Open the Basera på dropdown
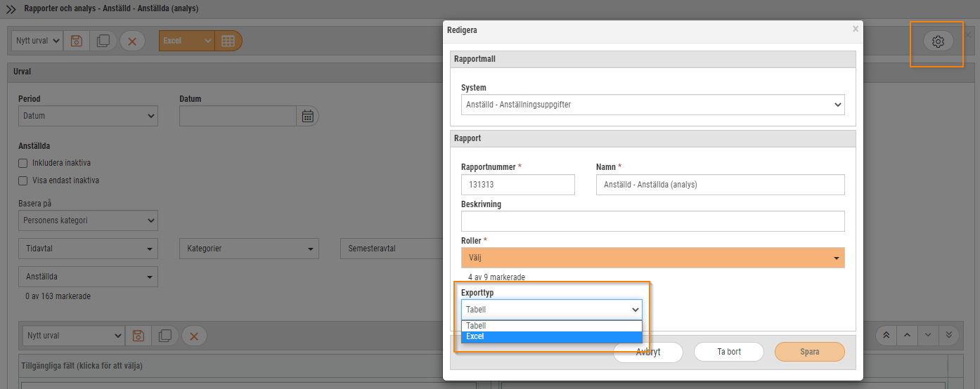This screenshot has width=980, height=389. coord(88,220)
